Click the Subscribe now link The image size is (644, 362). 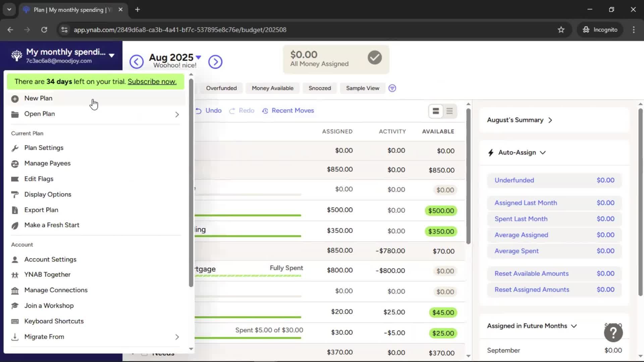coord(152,81)
